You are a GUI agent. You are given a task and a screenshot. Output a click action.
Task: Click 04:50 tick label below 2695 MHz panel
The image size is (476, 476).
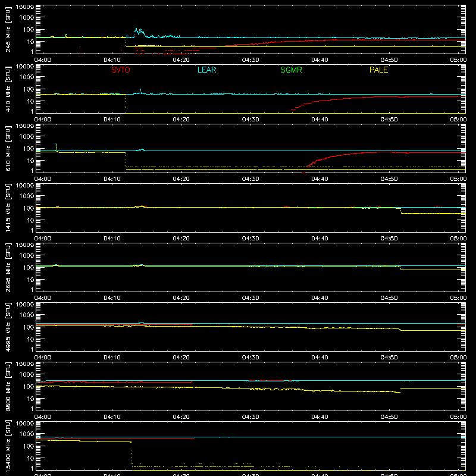coord(389,298)
